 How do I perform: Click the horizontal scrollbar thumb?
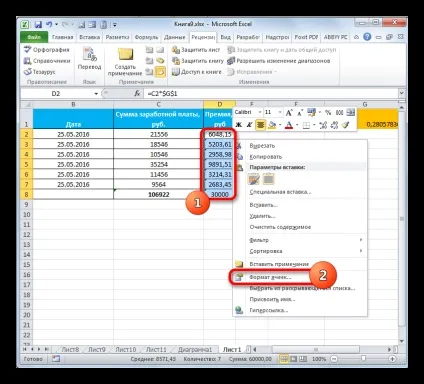[x=315, y=349]
